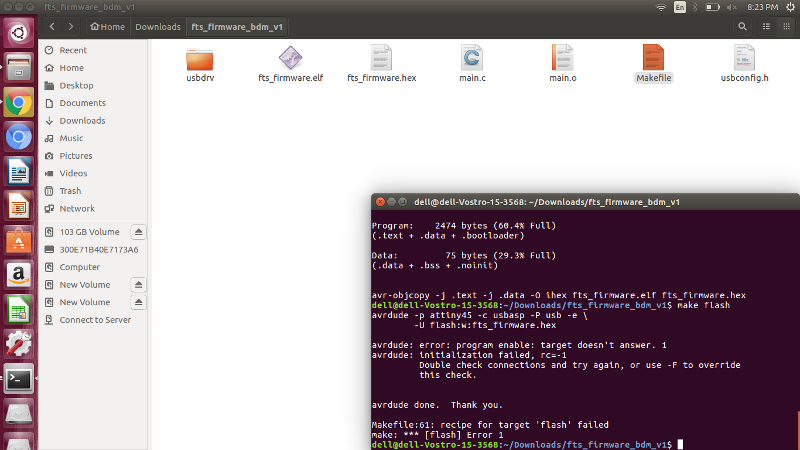Eject the first New Volume
Image resolution: width=800 pixels, height=450 pixels.
click(138, 285)
